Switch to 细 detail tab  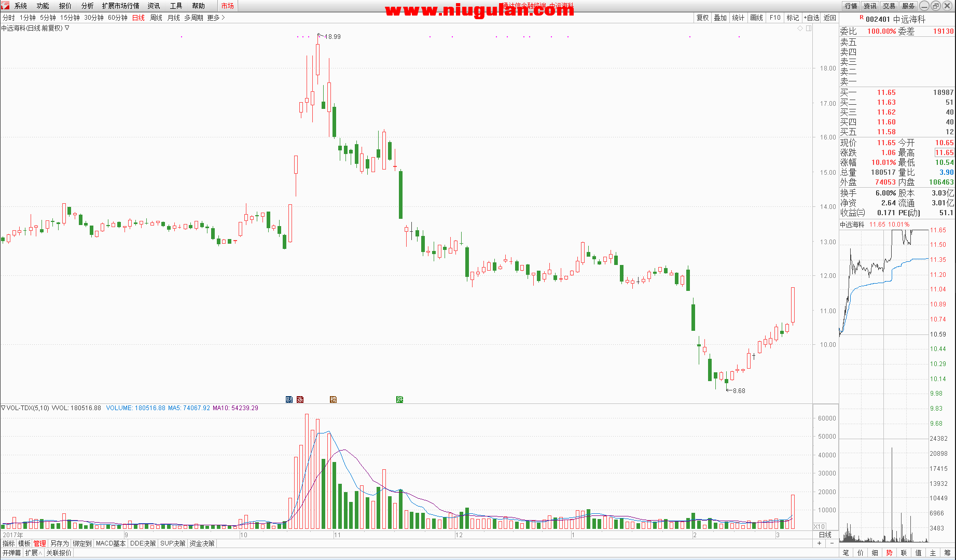click(875, 553)
